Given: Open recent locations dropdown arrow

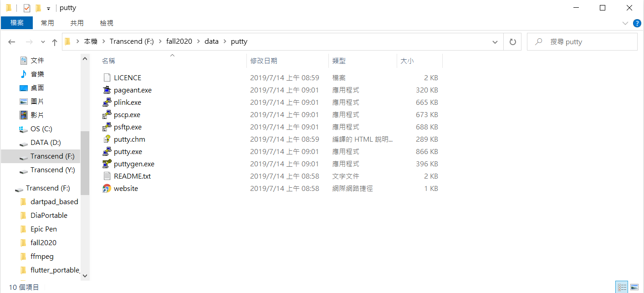Looking at the screenshot, I should click(x=43, y=42).
